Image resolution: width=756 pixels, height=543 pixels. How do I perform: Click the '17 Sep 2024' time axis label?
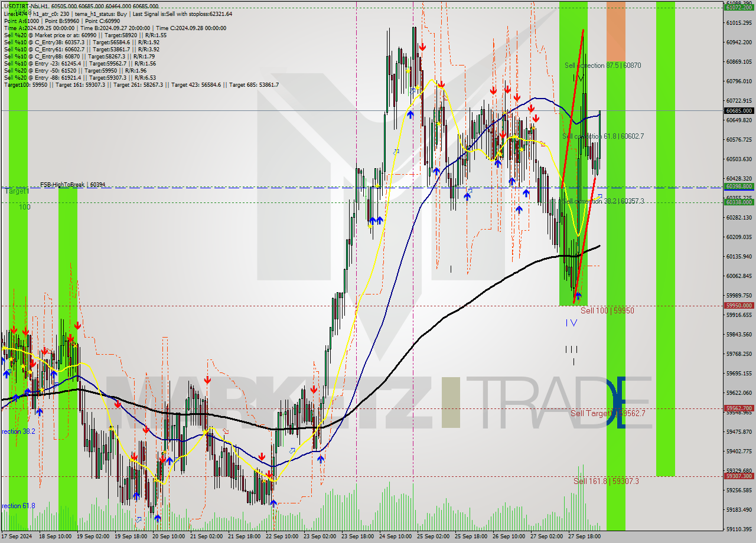[17, 537]
